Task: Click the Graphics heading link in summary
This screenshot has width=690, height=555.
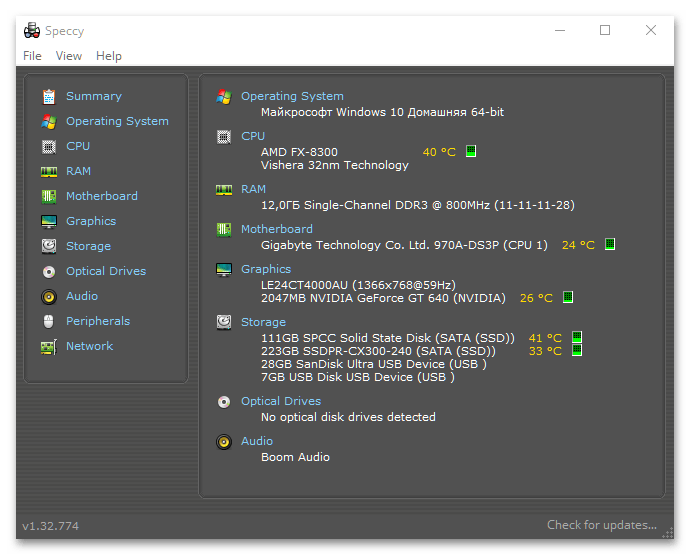Action: pos(266,269)
